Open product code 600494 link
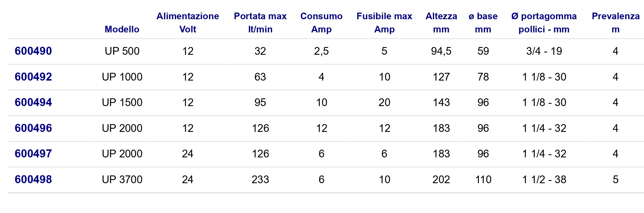 [33, 102]
